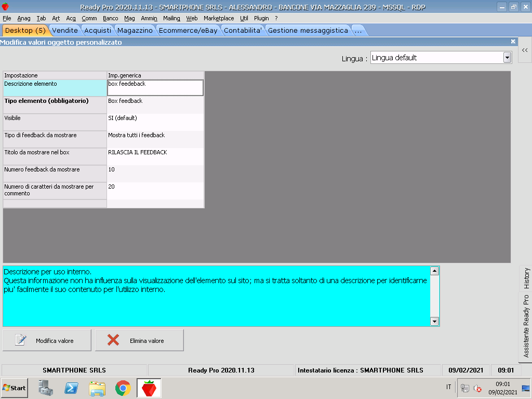Open the Comm menu
Screen dimensions: 532x399
point(89,18)
